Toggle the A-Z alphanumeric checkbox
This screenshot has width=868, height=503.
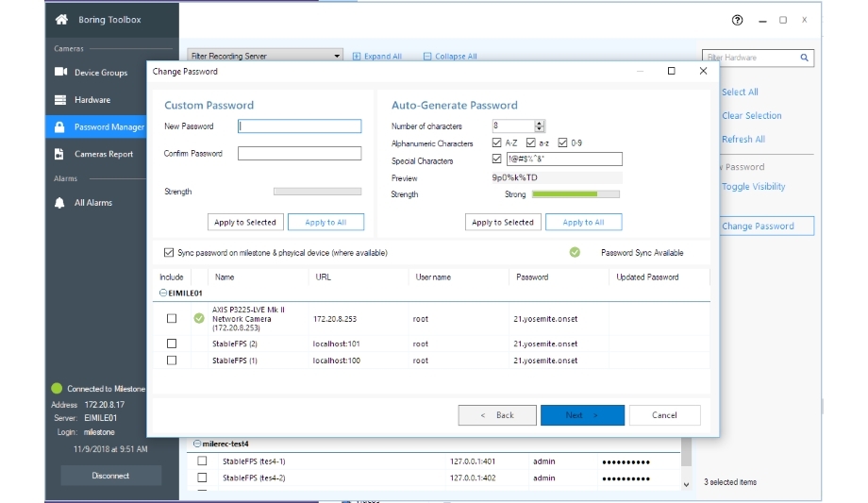click(x=497, y=143)
